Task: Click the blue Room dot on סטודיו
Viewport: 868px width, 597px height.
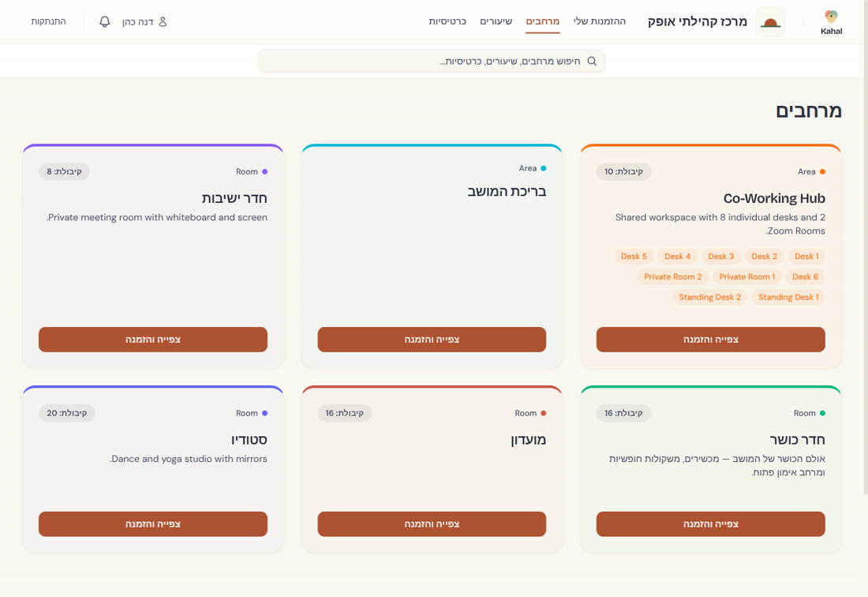Action: click(264, 413)
